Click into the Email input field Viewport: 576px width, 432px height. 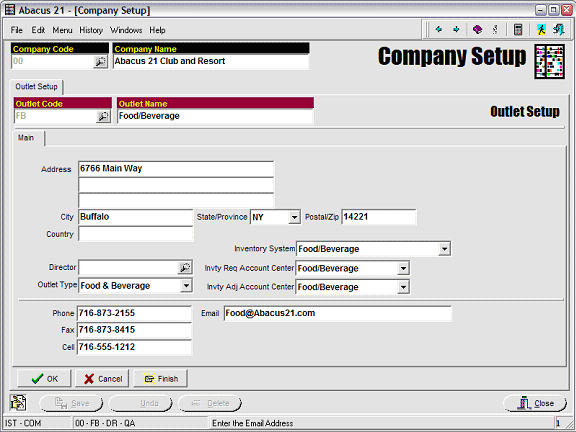(338, 313)
